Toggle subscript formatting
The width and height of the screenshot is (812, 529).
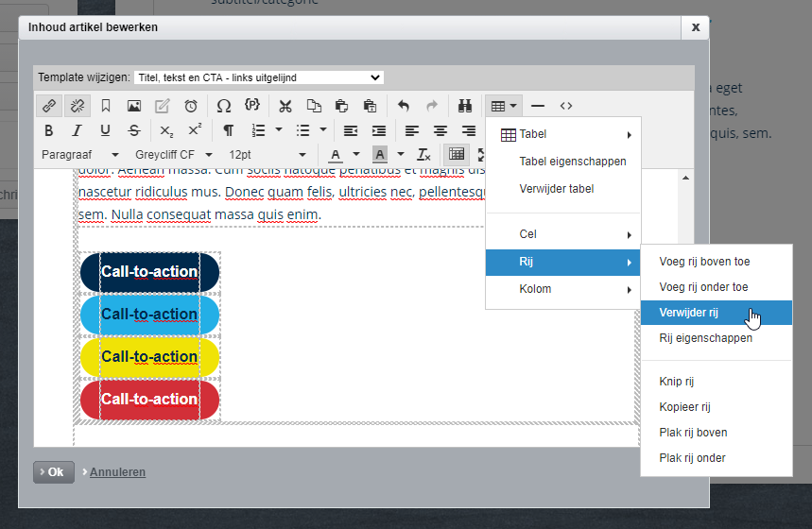point(166,130)
